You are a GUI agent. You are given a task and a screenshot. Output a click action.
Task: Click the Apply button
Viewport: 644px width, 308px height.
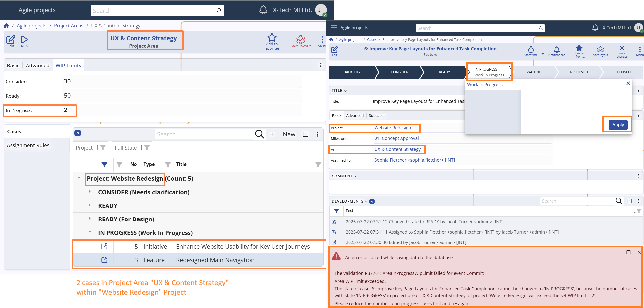pos(618,125)
